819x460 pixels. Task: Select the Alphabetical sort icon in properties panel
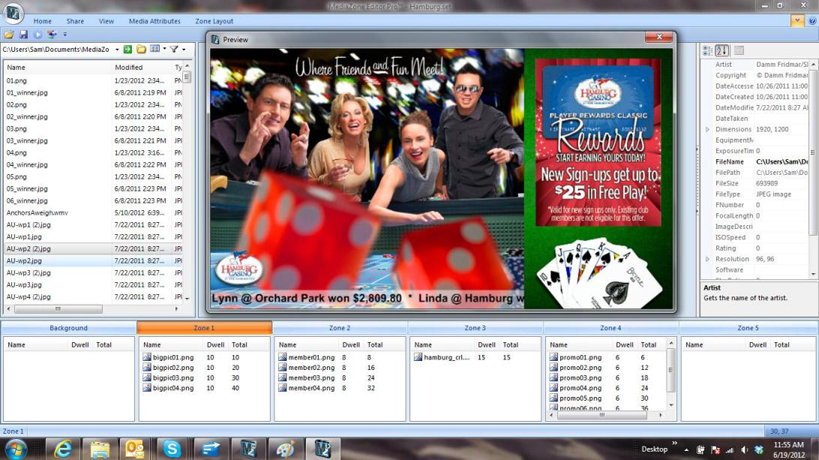click(x=722, y=50)
